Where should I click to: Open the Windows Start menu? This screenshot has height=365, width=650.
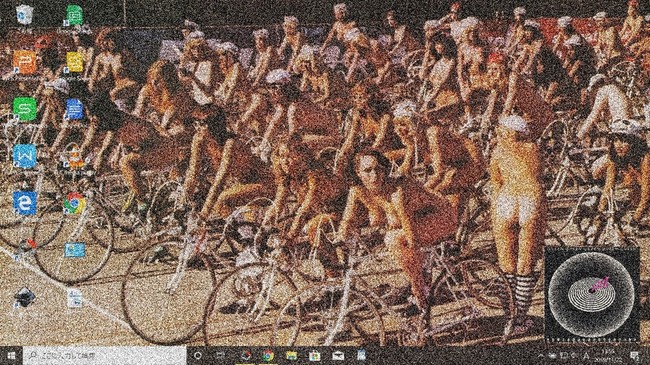click(x=11, y=355)
